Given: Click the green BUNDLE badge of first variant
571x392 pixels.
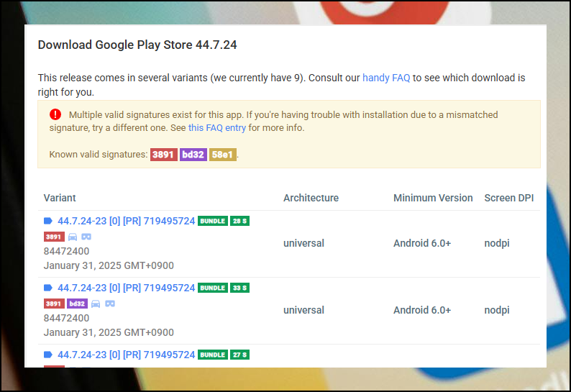Looking at the screenshot, I should pos(213,221).
